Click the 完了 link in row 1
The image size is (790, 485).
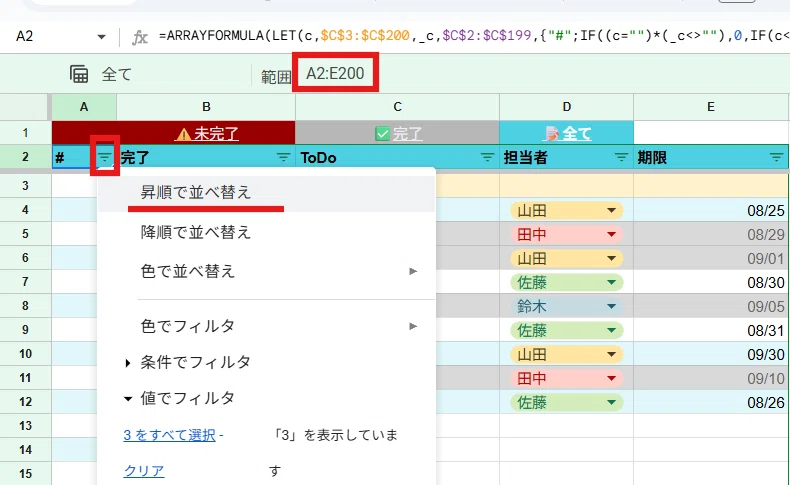(x=407, y=133)
